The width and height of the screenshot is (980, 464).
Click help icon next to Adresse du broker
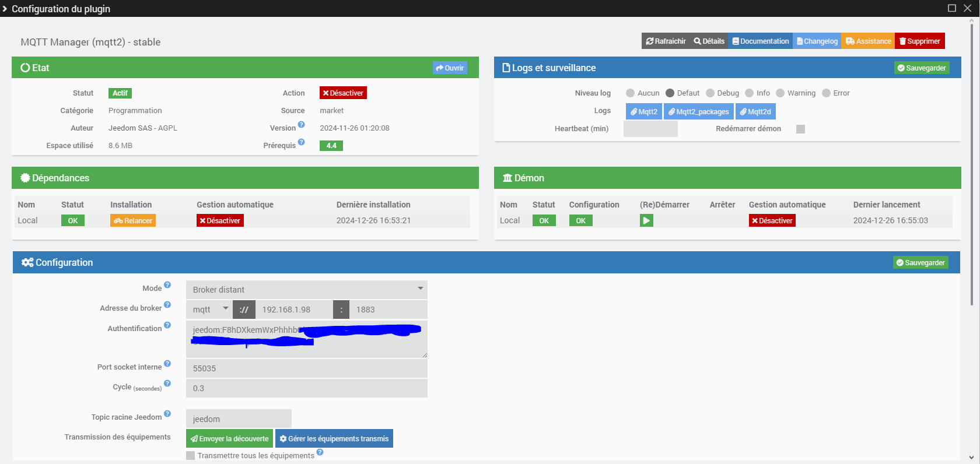pyautogui.click(x=167, y=304)
